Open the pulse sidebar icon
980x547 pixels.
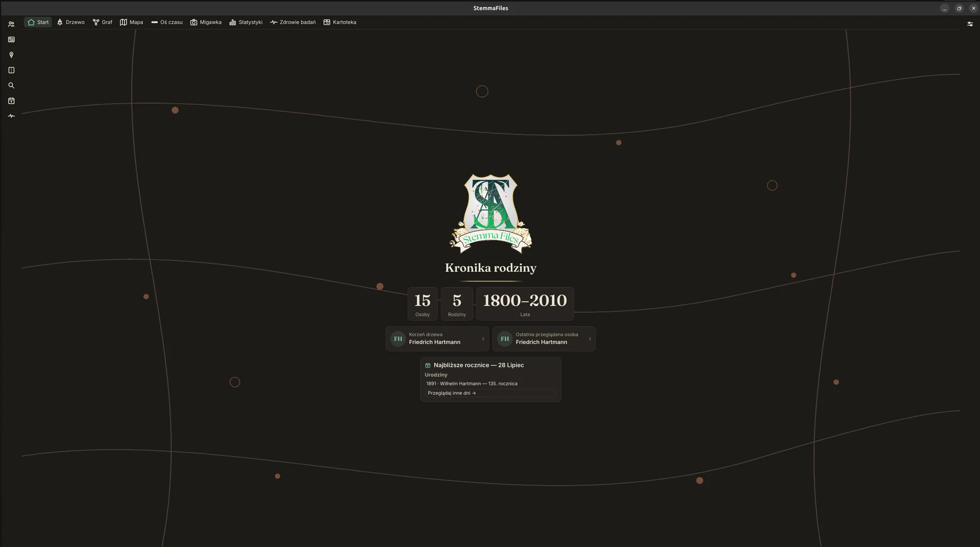[11, 116]
